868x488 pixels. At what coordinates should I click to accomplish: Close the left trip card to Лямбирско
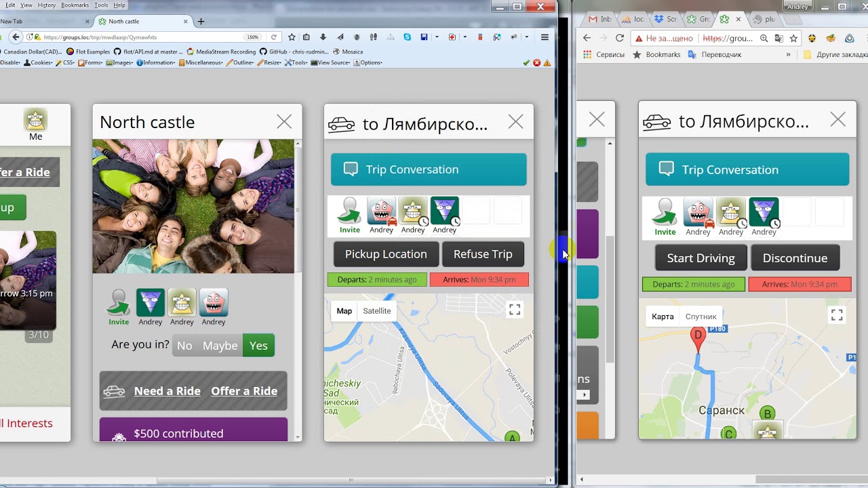click(x=515, y=122)
